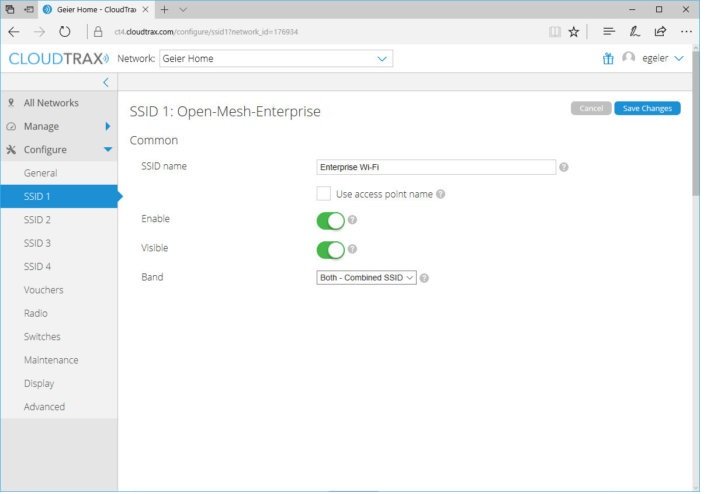Click the vertical page scrollbar
Viewport: 705px width, 494px height.
point(695,140)
